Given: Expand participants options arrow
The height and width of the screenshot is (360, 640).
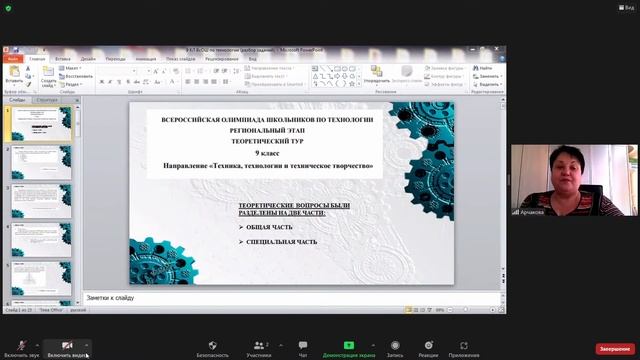Looking at the screenshot, I should click(x=281, y=345).
